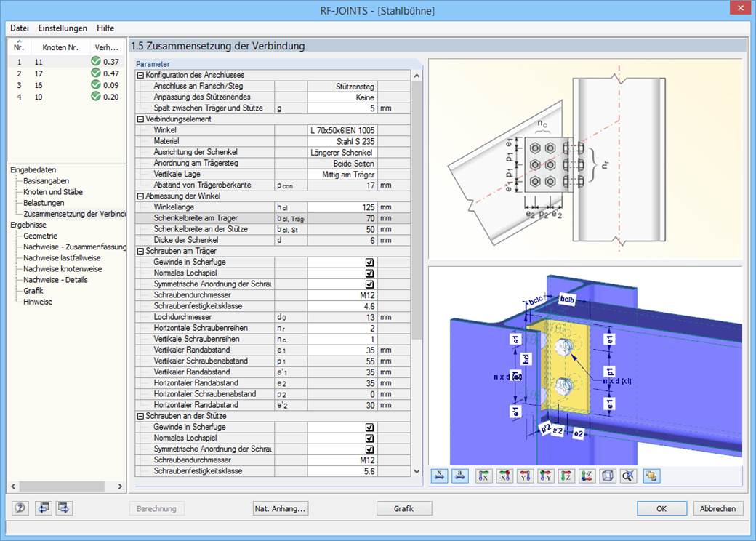This screenshot has height=541, width=756.
Task: Uncheck Gewinde in Scherfuge under Schrauben am Träger
Action: pyautogui.click(x=369, y=263)
